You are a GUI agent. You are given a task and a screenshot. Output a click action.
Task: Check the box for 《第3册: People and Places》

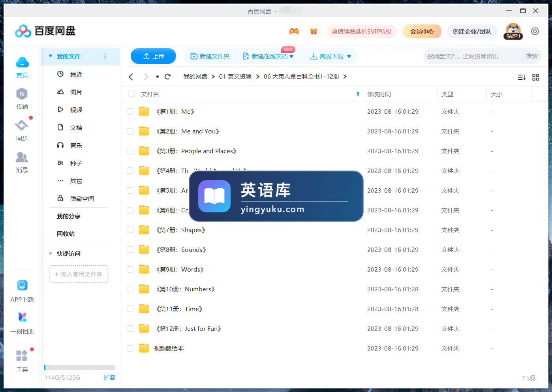click(x=130, y=151)
